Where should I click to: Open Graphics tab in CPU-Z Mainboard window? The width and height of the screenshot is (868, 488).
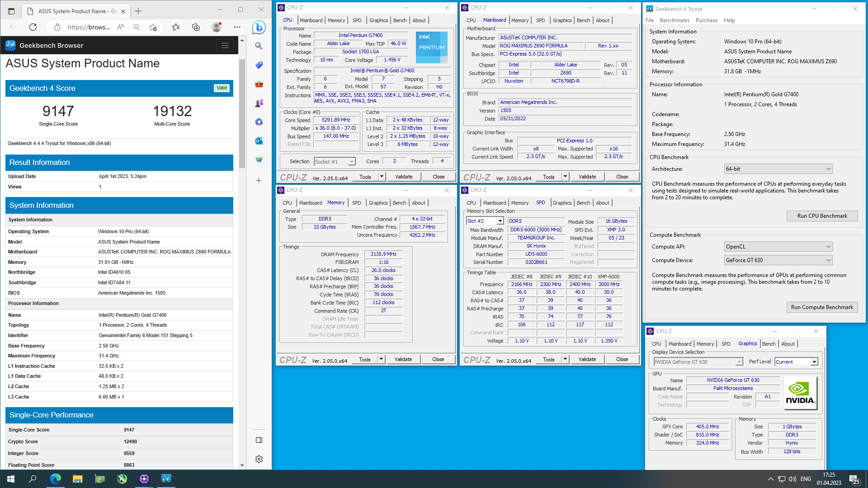coord(562,20)
